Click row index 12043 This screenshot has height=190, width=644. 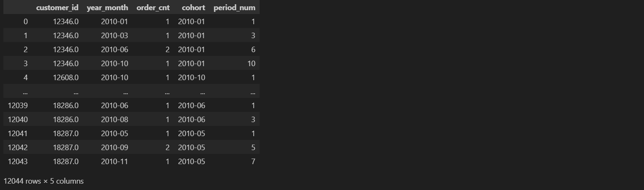(x=18, y=161)
